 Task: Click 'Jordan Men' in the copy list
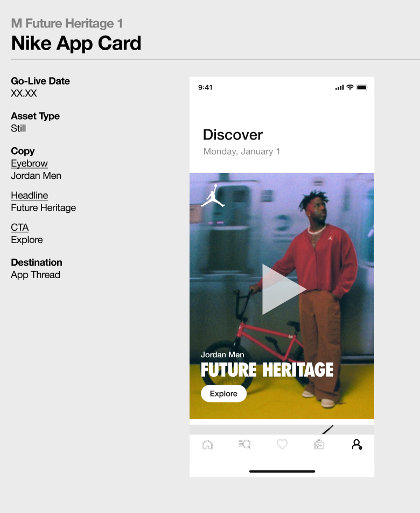coord(36,176)
